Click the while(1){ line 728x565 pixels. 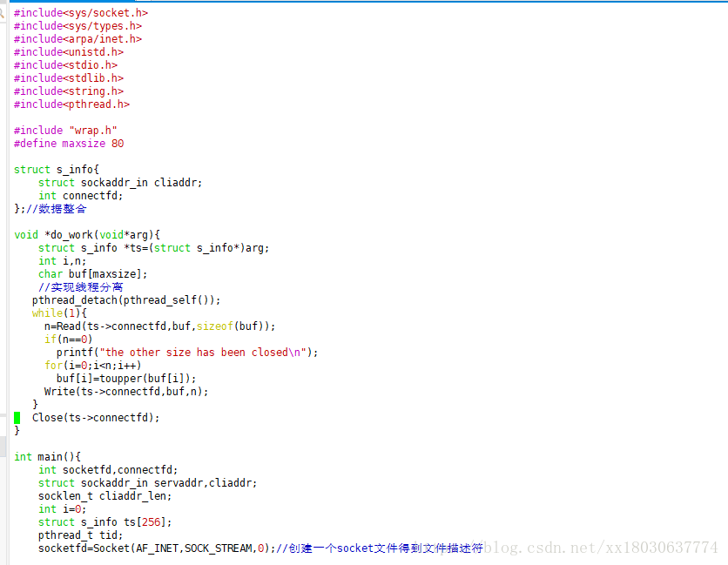59,313
